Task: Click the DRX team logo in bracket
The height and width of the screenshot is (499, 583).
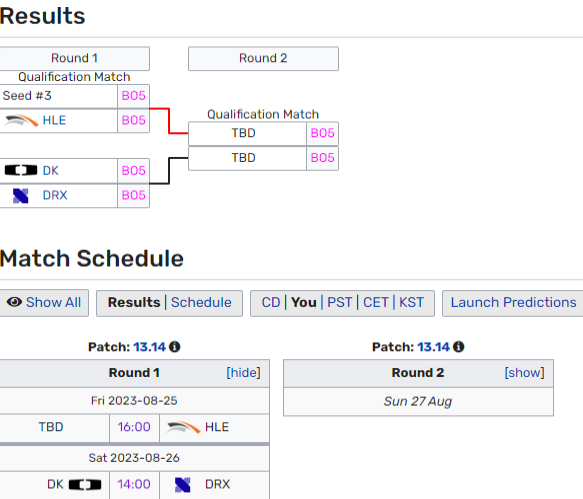Action: click(x=20, y=196)
